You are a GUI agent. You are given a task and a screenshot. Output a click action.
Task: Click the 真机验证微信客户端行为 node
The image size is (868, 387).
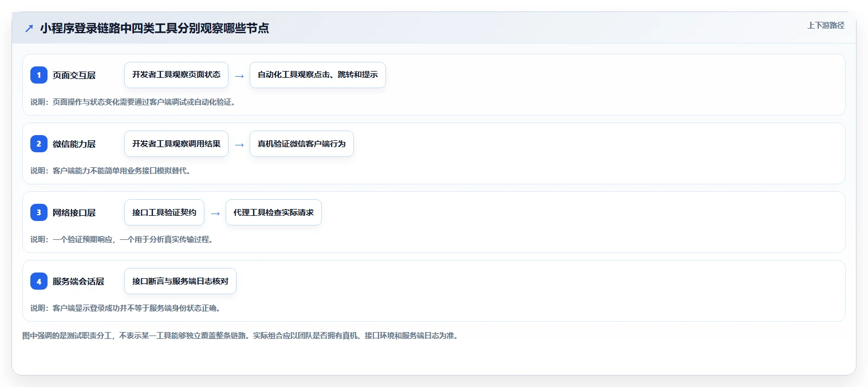coord(302,144)
